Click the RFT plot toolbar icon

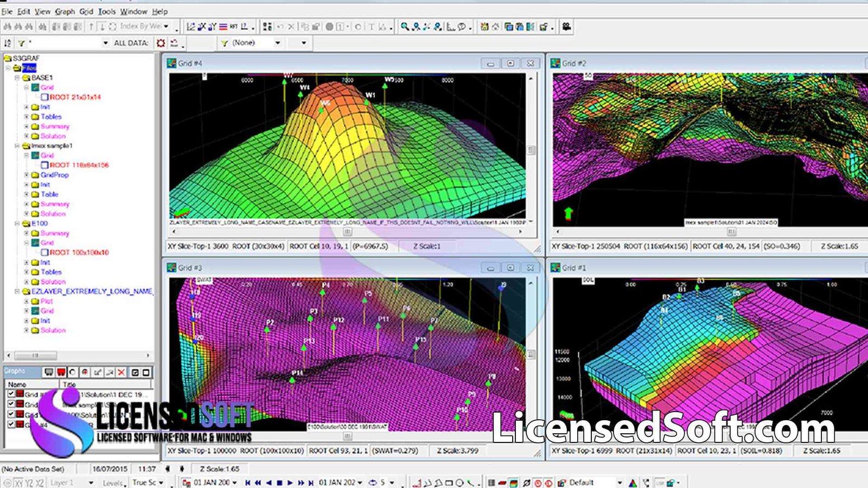coord(233,27)
